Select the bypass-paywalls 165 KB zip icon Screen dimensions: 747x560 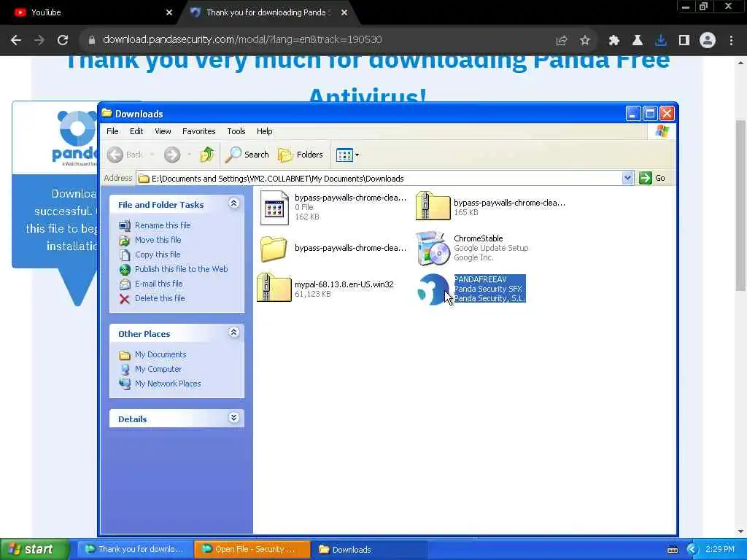pos(433,206)
